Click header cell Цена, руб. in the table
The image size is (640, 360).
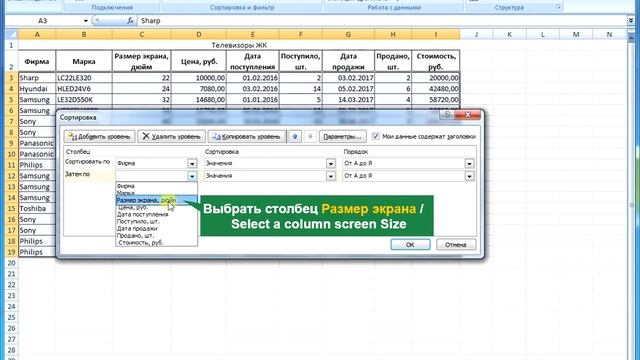(x=199, y=61)
